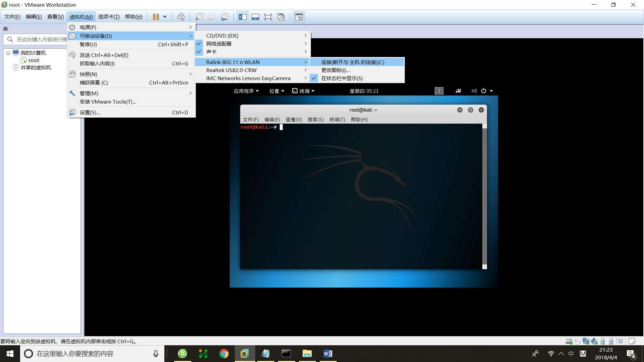Toggle the library sidebar view icon
This screenshot has width=644, height=362.
pos(243,17)
